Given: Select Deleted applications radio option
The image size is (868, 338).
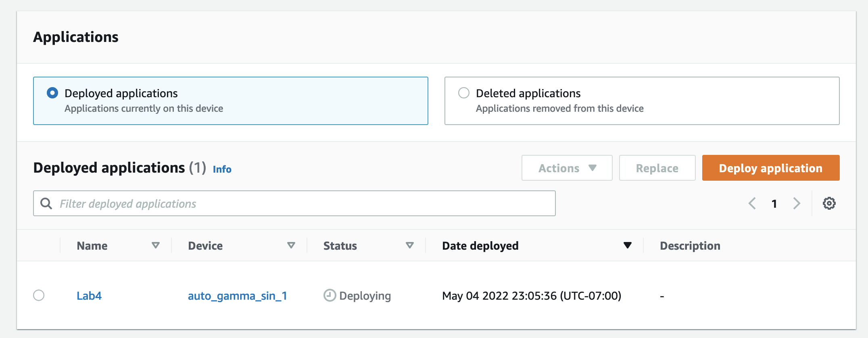Looking at the screenshot, I should click(x=464, y=93).
